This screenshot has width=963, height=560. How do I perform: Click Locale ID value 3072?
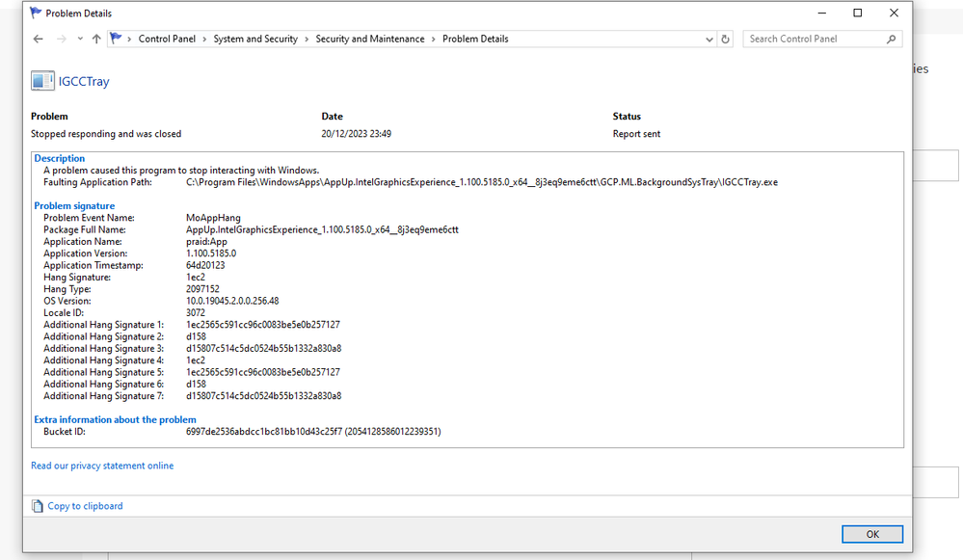tap(196, 312)
